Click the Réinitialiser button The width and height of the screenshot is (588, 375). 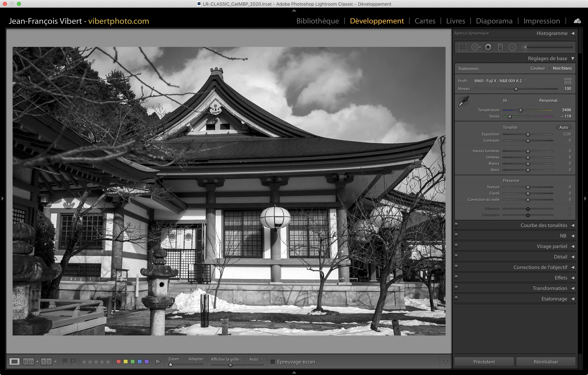coord(546,362)
